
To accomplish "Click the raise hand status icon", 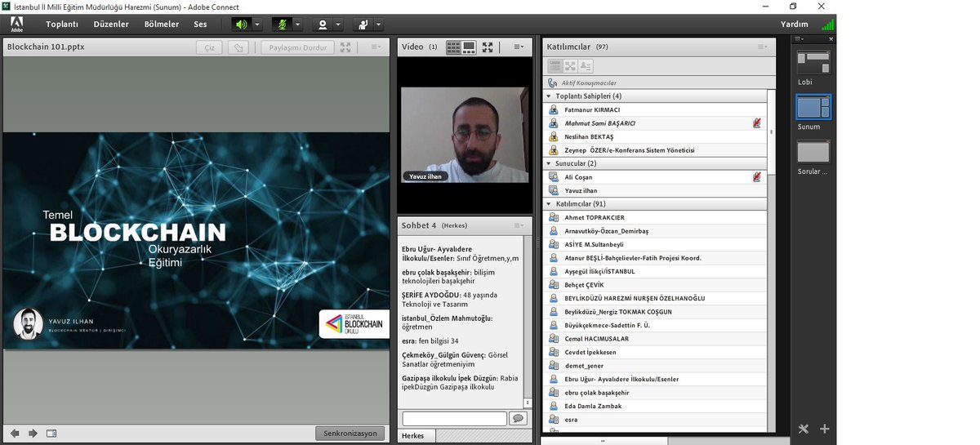I will pyautogui.click(x=363, y=24).
